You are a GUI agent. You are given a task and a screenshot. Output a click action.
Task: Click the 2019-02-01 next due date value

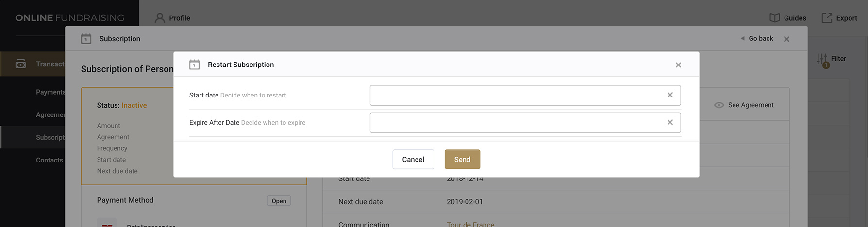pos(465,202)
